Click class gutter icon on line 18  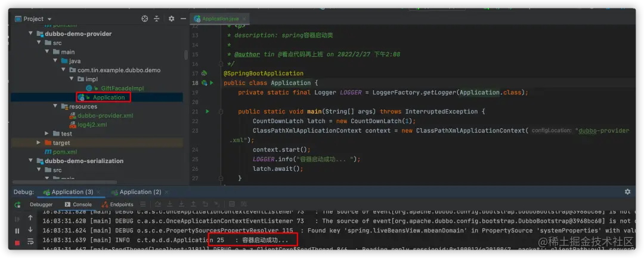click(x=204, y=83)
